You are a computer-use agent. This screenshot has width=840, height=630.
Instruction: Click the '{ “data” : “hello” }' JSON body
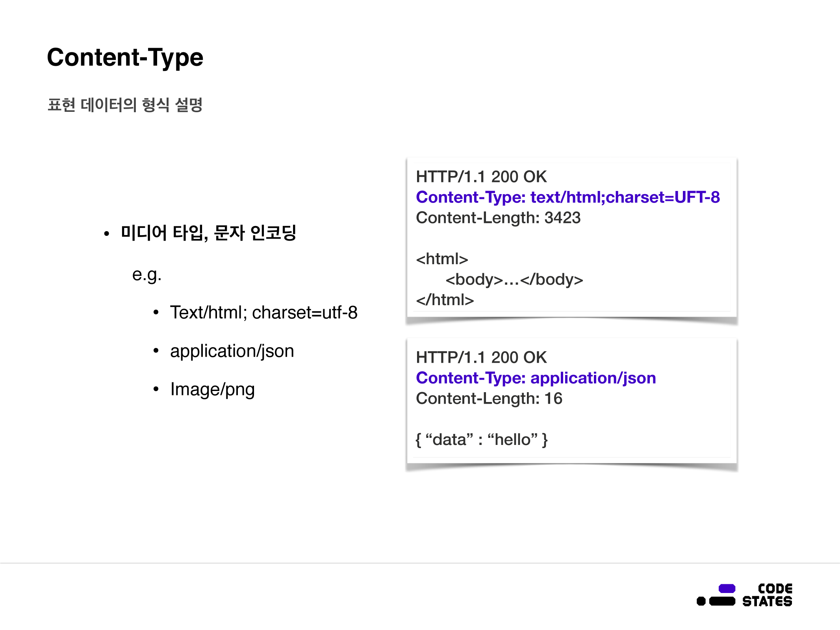coord(482,439)
